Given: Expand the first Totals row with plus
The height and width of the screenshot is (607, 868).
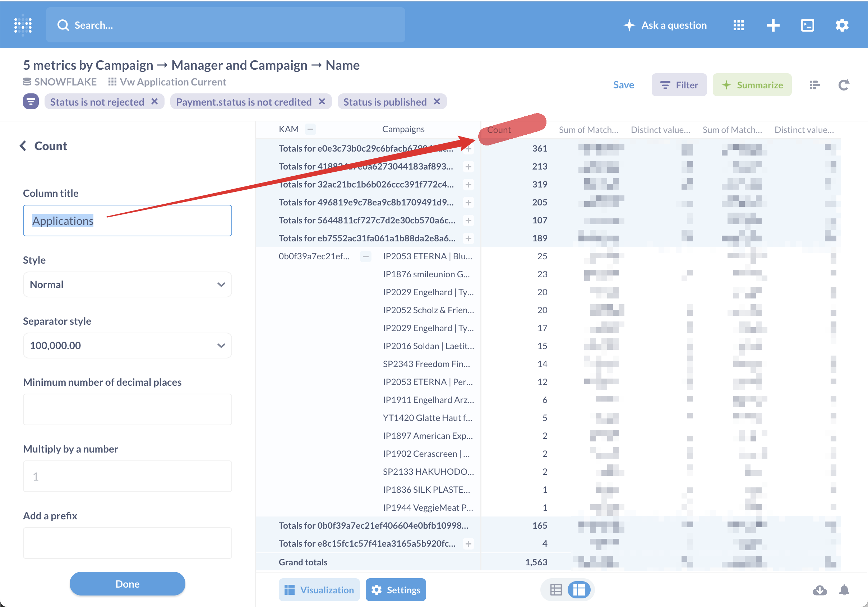Looking at the screenshot, I should [x=468, y=148].
